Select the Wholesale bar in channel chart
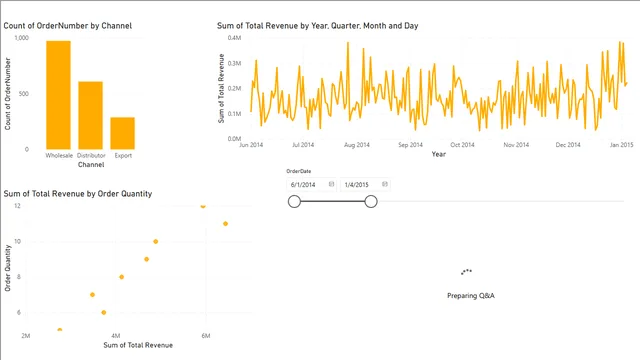 point(58,95)
